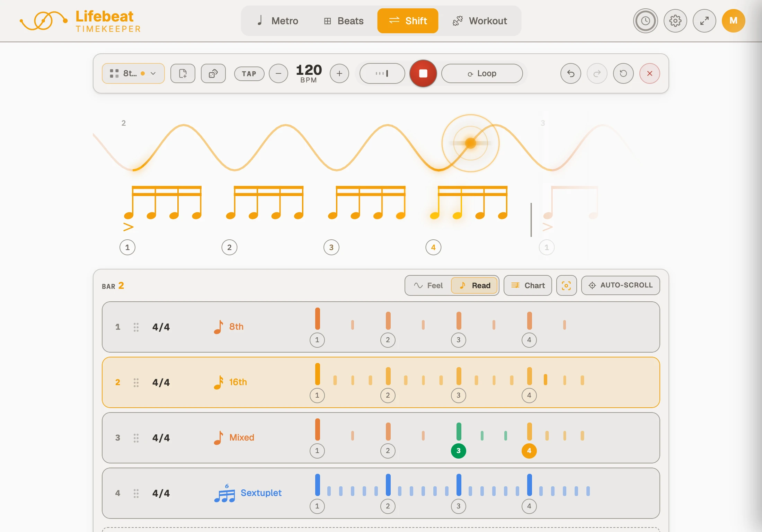The width and height of the screenshot is (762, 532).
Task: Click the 8th note icon in row 1
Action: (x=218, y=327)
